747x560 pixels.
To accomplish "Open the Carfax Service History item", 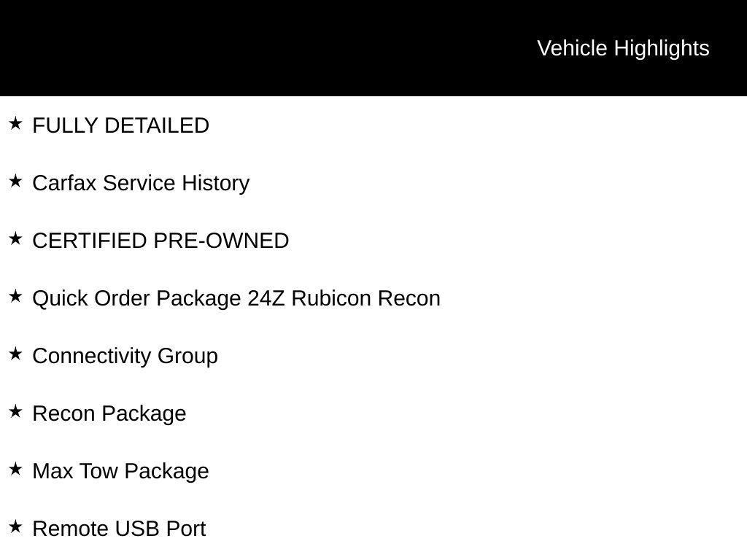I will coord(141,183).
